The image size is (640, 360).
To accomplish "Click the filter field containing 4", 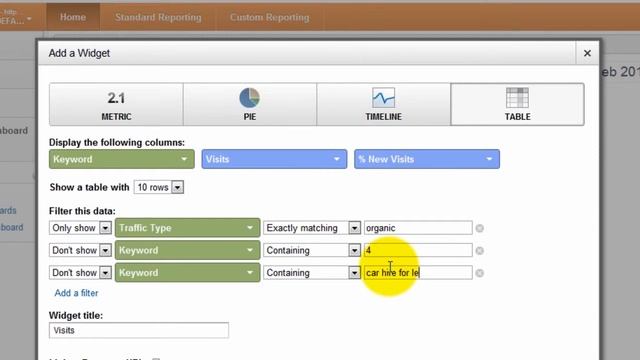I will pos(418,250).
